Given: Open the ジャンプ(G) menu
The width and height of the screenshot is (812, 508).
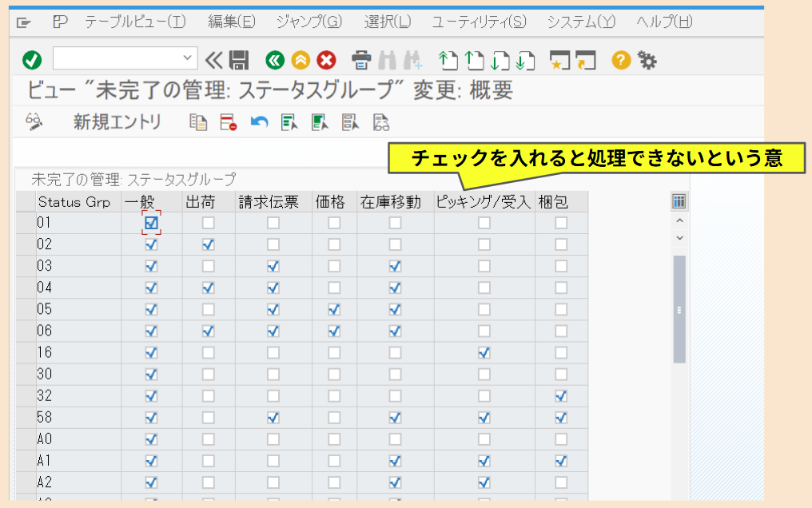Looking at the screenshot, I should coord(309,22).
